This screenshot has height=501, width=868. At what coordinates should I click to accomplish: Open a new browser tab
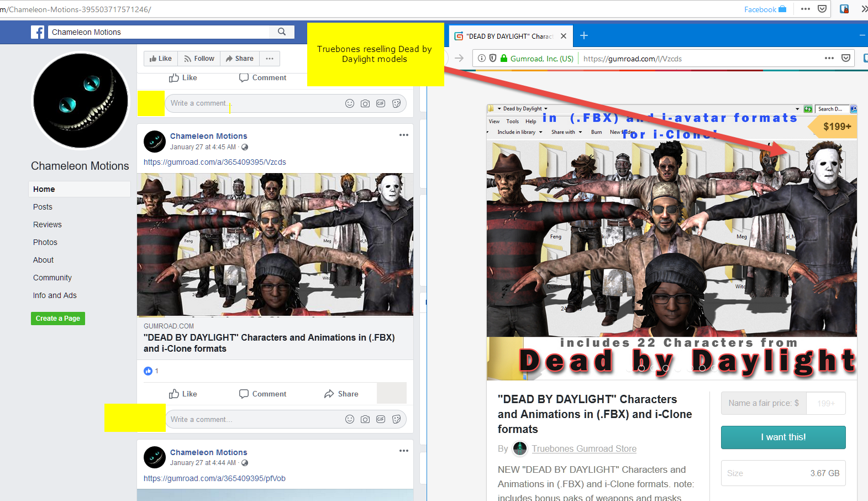[584, 36]
